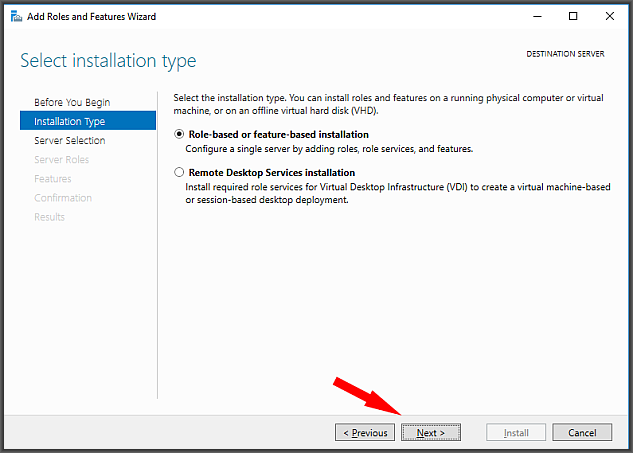Click the Features step in sidebar
This screenshot has width=633, height=453.
pyautogui.click(x=52, y=179)
